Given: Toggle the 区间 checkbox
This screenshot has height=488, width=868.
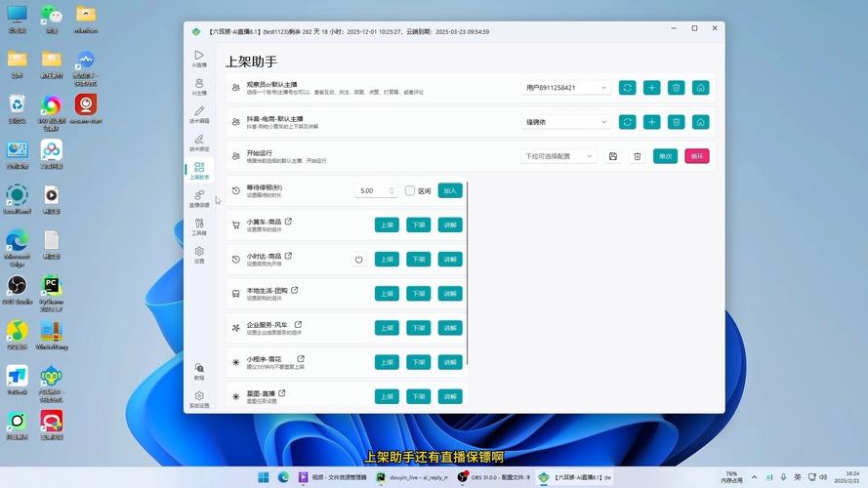Looking at the screenshot, I should click(x=410, y=190).
